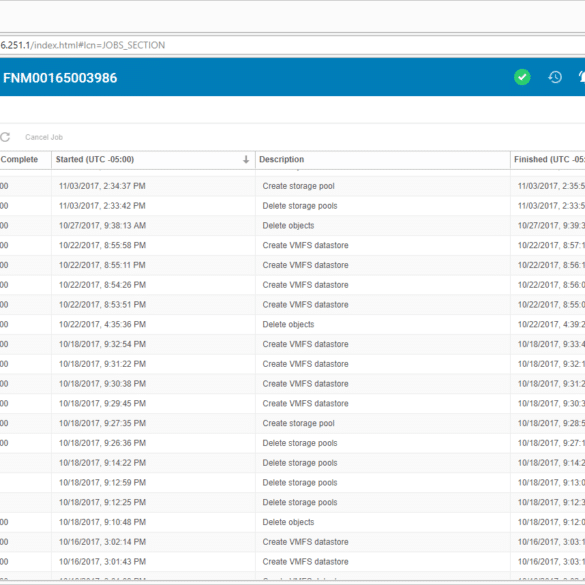Select Create VMFS datastore job at 3:02:14 PM
Viewport: 585px width, 585px height.
(x=292, y=542)
